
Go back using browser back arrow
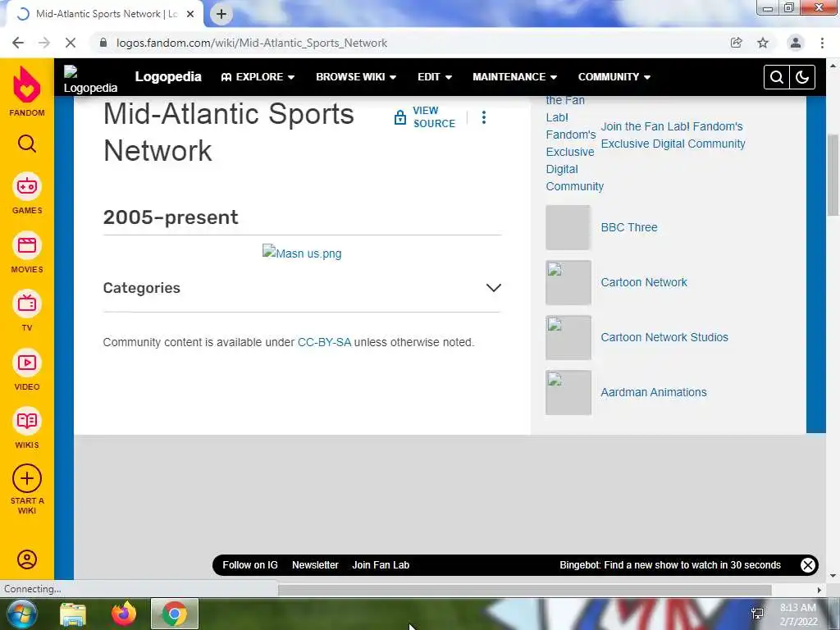click(18, 43)
